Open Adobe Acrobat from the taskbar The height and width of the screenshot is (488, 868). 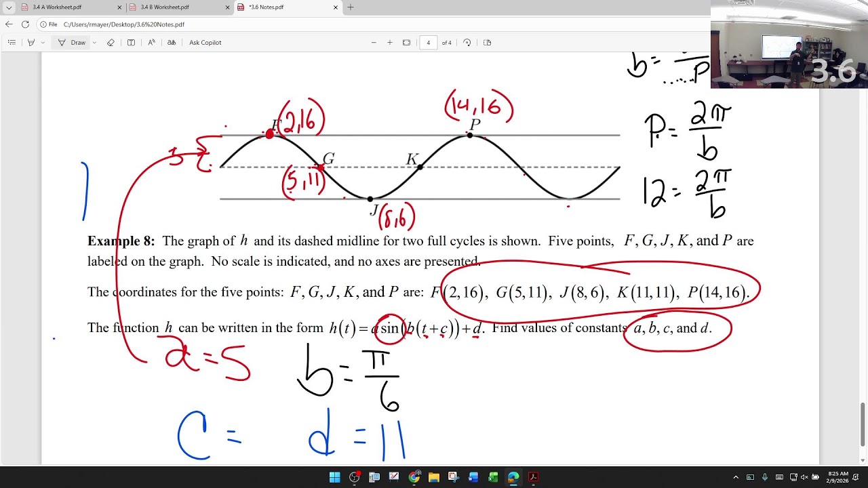(533, 477)
